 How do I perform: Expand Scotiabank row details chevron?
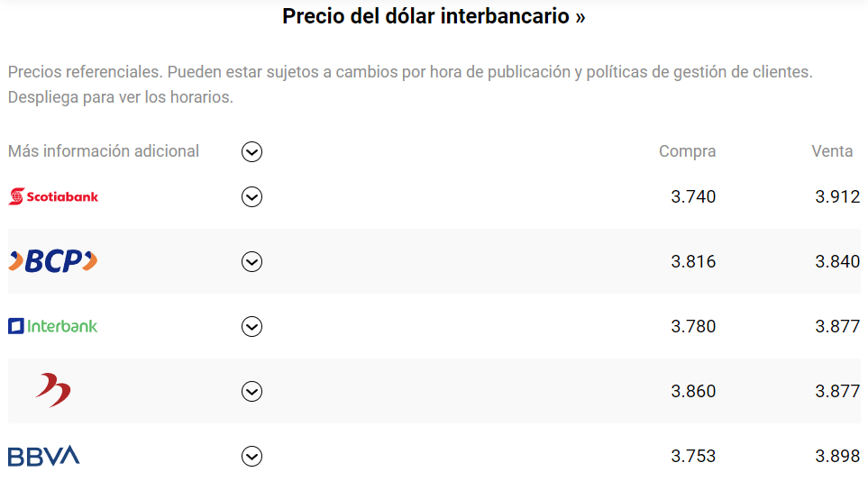click(251, 196)
